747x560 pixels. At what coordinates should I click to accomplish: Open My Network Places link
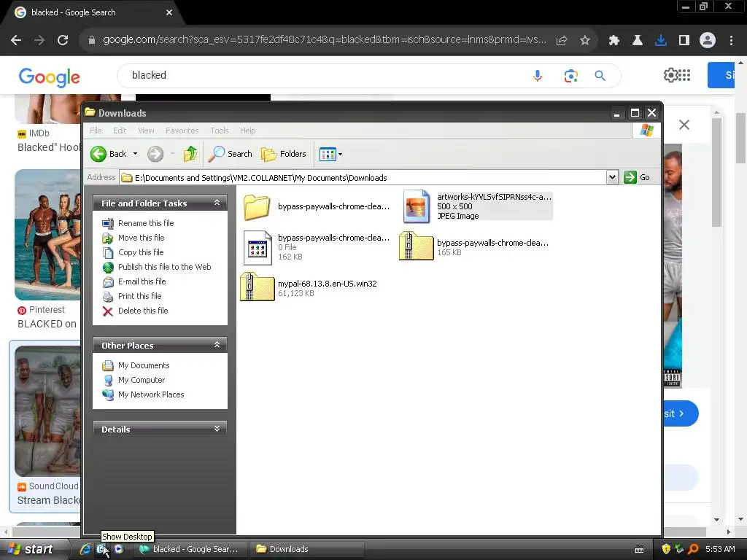pos(150,394)
